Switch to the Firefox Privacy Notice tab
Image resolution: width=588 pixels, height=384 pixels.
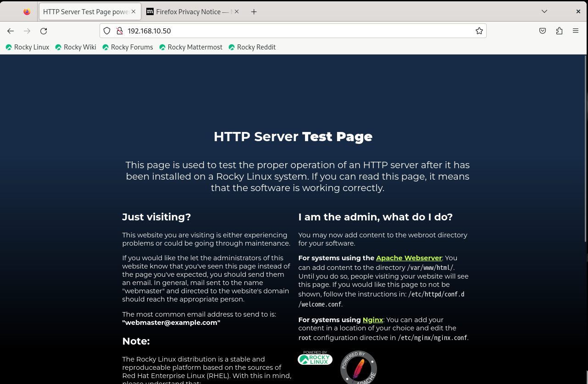(193, 12)
